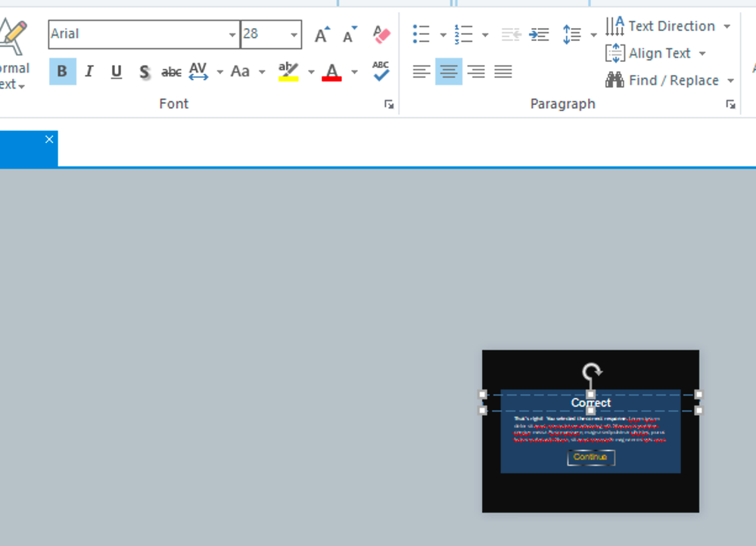This screenshot has height=546, width=756.
Task: Toggle Italic formatting
Action: point(89,72)
